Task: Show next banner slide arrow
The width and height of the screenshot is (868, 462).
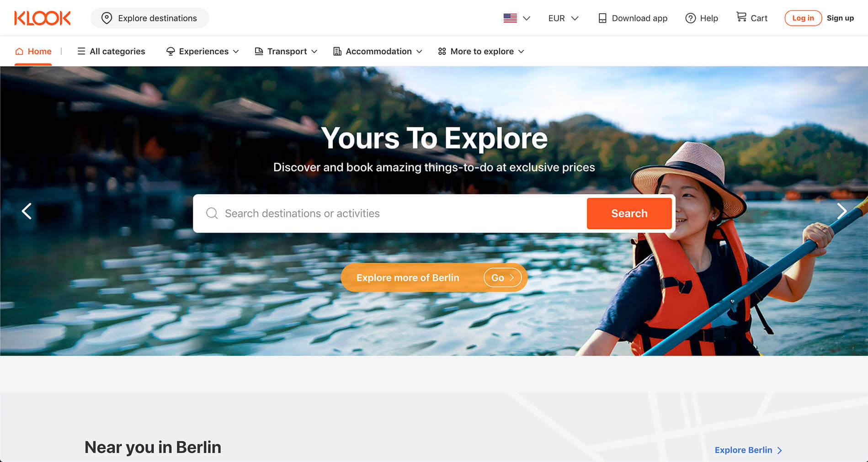Action: click(x=841, y=211)
